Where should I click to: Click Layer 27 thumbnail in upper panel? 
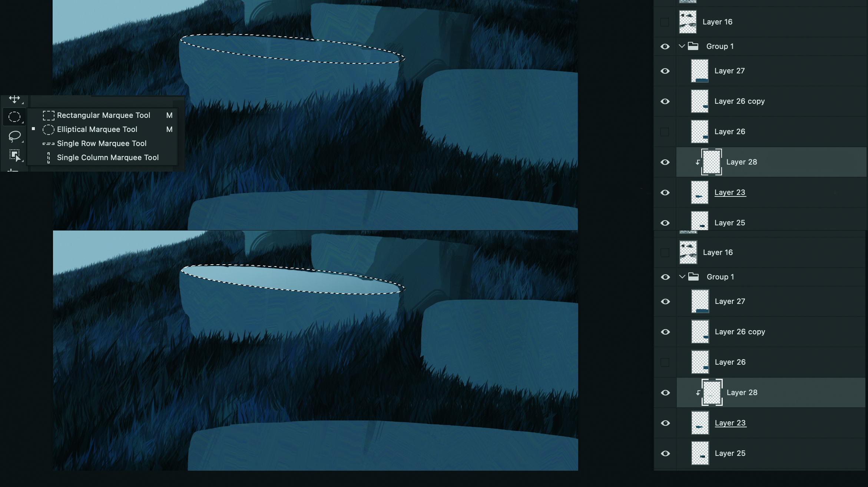(700, 71)
